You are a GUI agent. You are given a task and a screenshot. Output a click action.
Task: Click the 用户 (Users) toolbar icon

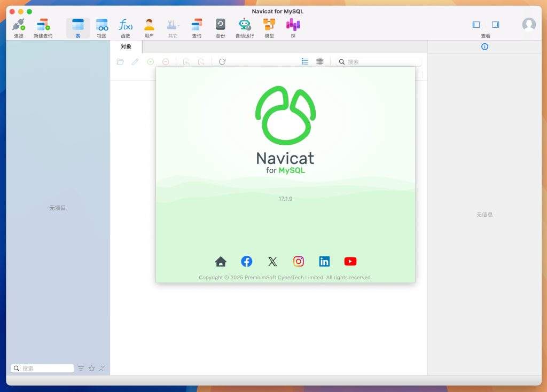pyautogui.click(x=149, y=28)
